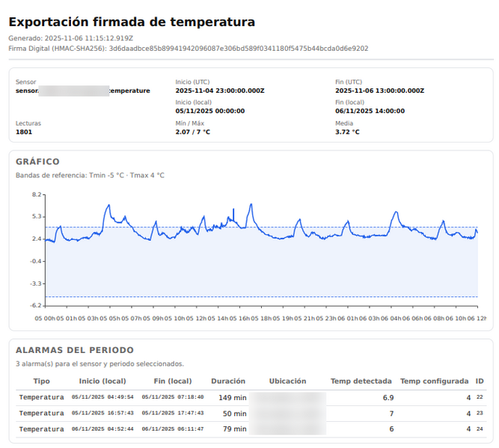Click the lower dashed Tmin reference line

(x=299, y=297)
